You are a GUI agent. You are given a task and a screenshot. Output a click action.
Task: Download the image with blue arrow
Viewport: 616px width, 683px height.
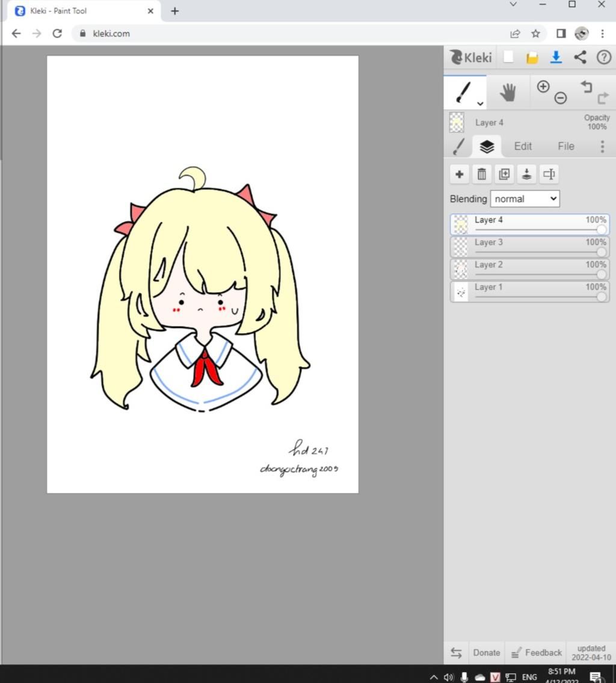[x=556, y=58]
